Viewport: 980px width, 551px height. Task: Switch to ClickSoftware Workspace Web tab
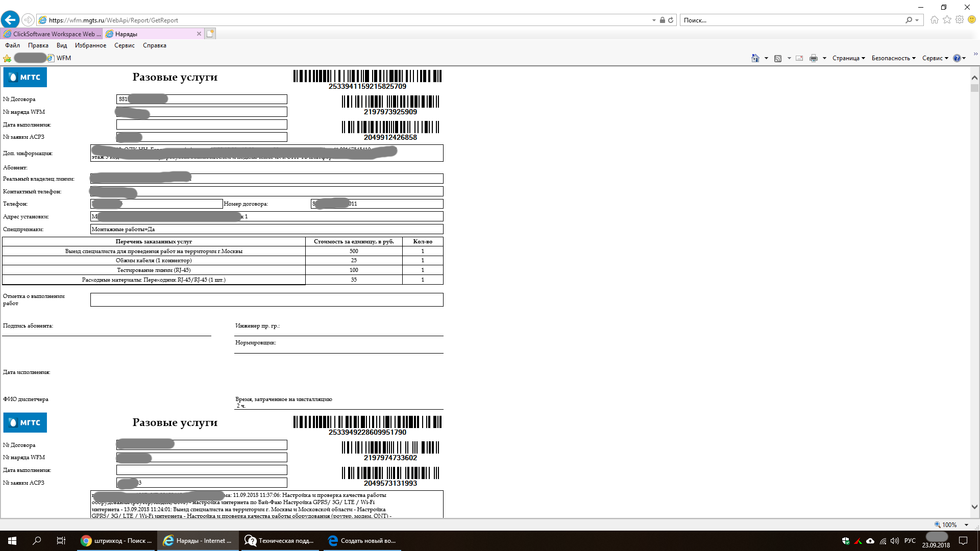[52, 34]
